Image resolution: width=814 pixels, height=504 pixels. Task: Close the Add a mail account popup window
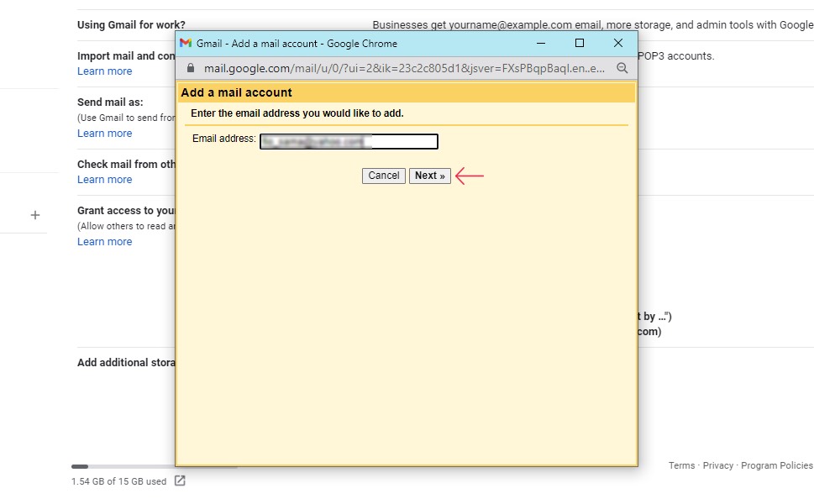[617, 43]
